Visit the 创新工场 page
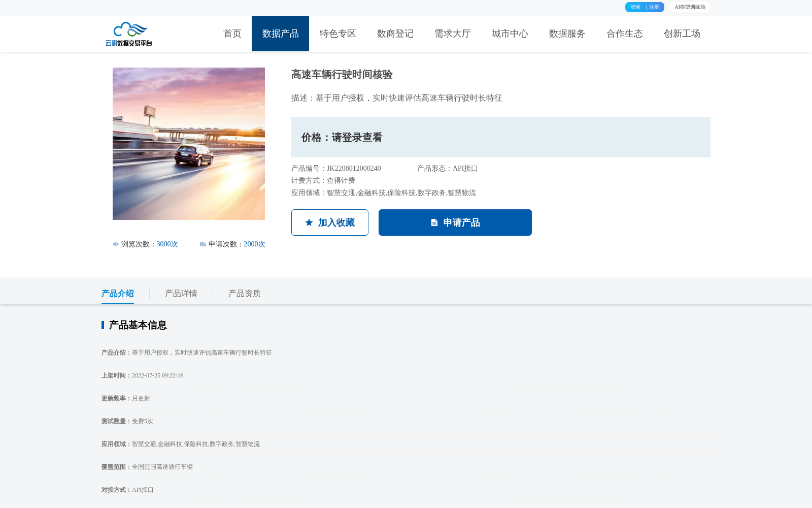Viewport: 812px width, 508px height. [682, 34]
